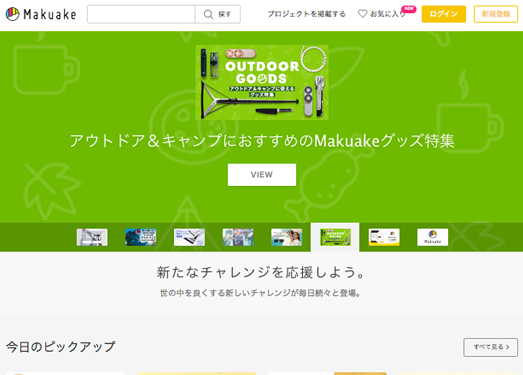
Task: Select the third carousel thumbnail
Action: click(189, 237)
